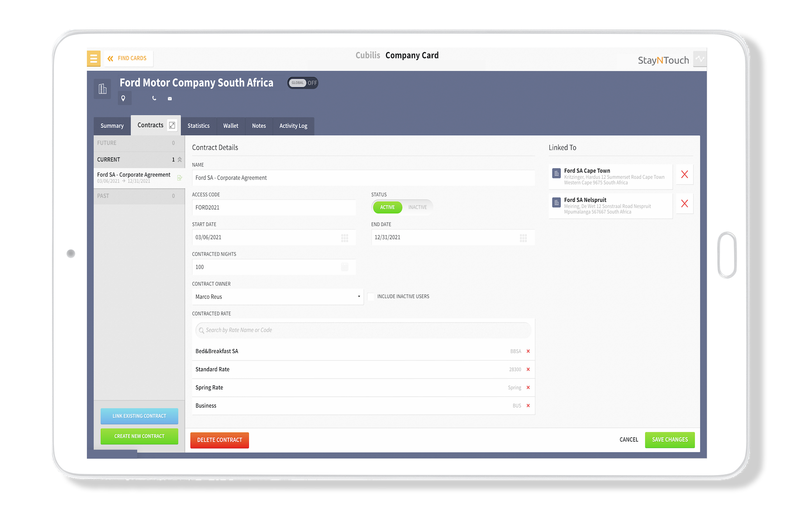Click Save Changes button
Screen dimensions: 800x532
coord(670,440)
